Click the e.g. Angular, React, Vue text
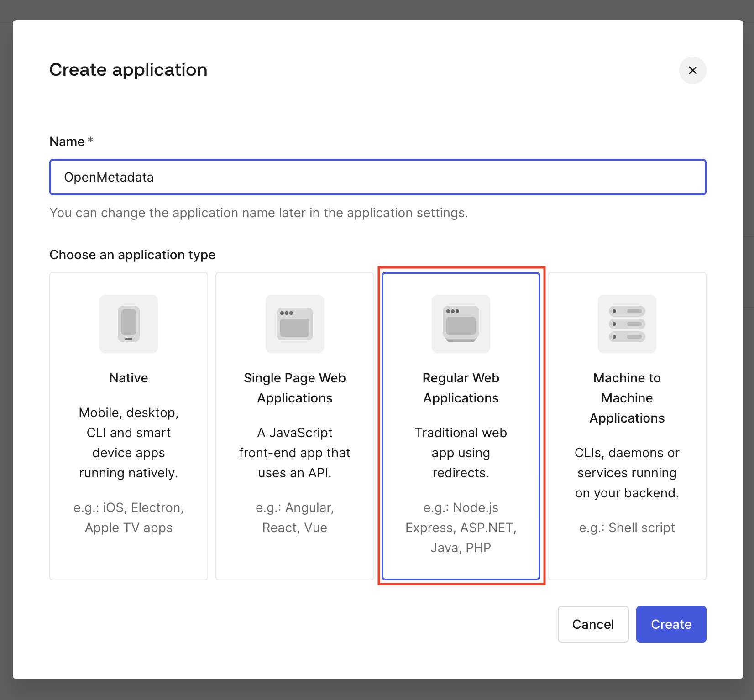754x700 pixels. (x=294, y=517)
